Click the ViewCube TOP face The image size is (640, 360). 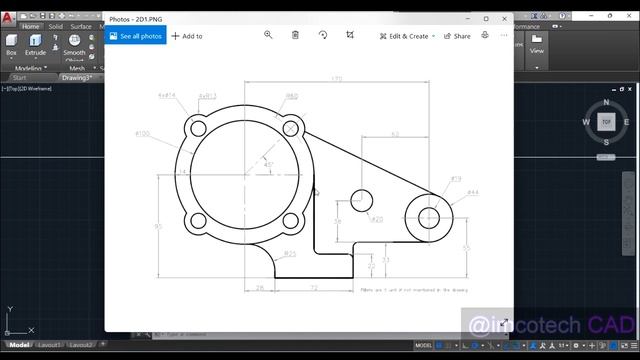pos(606,122)
